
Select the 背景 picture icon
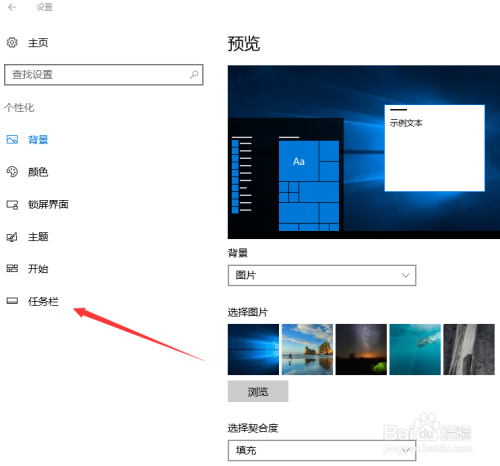pyautogui.click(x=12, y=139)
